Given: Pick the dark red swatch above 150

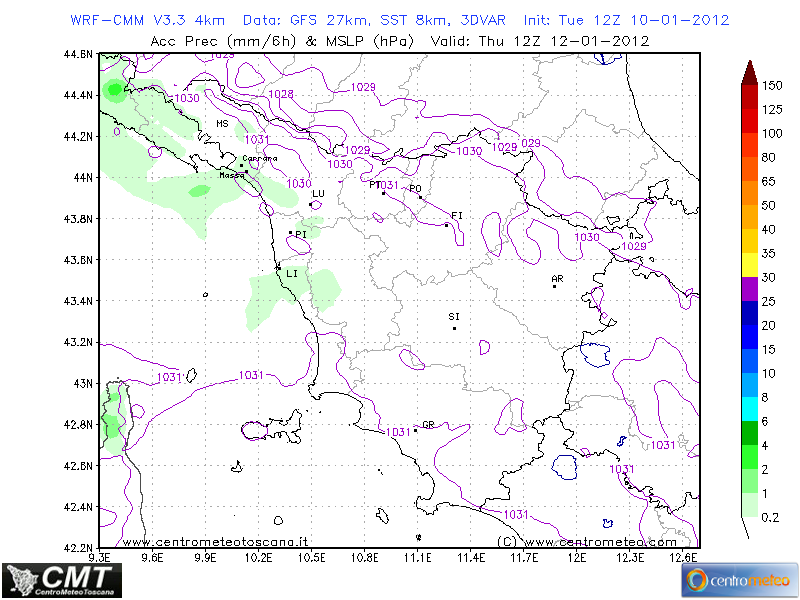Looking at the screenshot, I should [x=748, y=72].
